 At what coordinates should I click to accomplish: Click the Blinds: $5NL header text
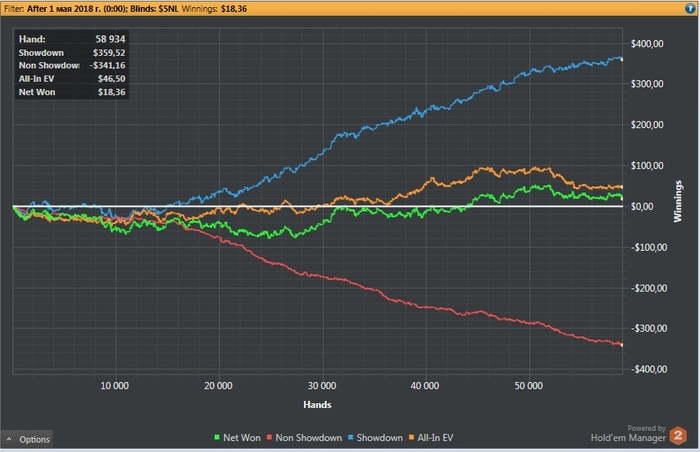pyautogui.click(x=154, y=8)
